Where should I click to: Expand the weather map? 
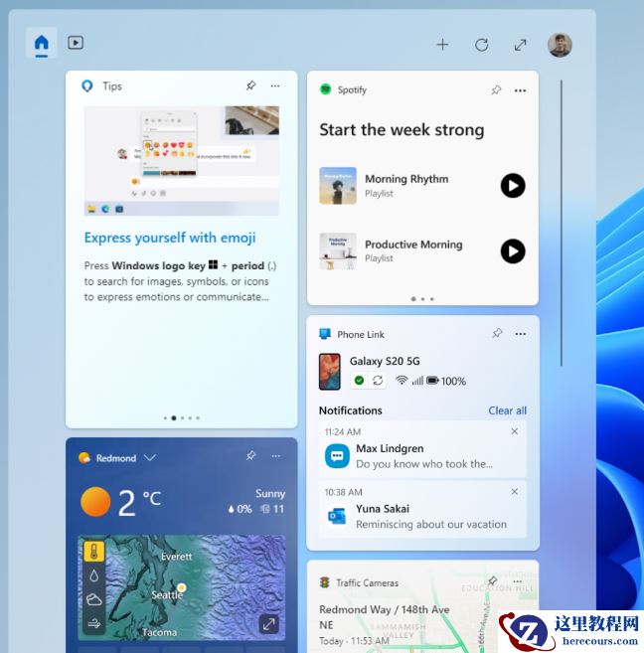coord(268,624)
